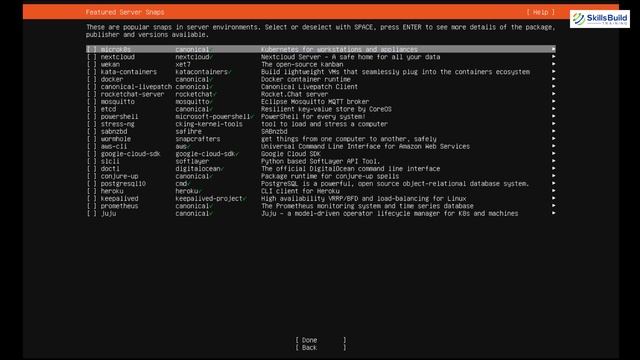Check the canonical-livepatch checkbox
The height and width of the screenshot is (360, 640).
pos(91,87)
